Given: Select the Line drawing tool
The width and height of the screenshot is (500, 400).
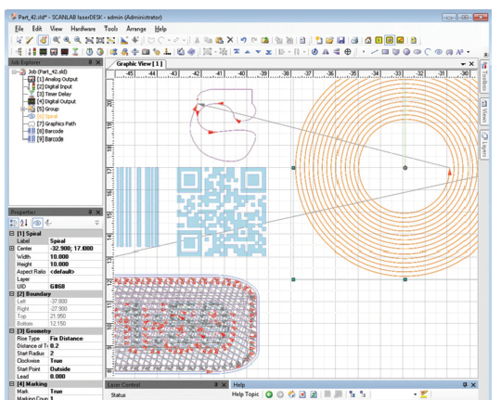Looking at the screenshot, I should [375, 52].
